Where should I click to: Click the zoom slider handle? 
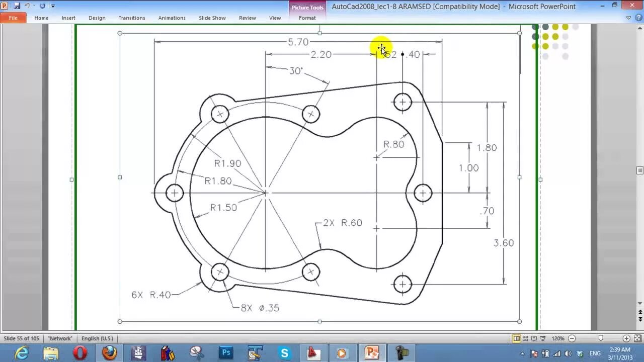tap(600, 338)
